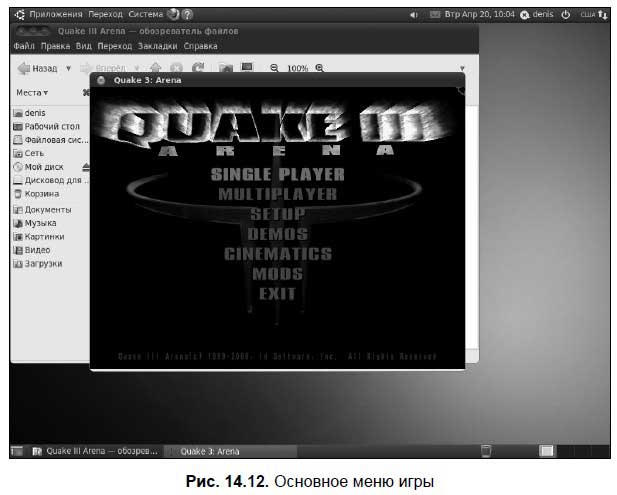Viewport: 617px width, 495px height.
Task: Expand the Back button history arrow
Action: 68,68
